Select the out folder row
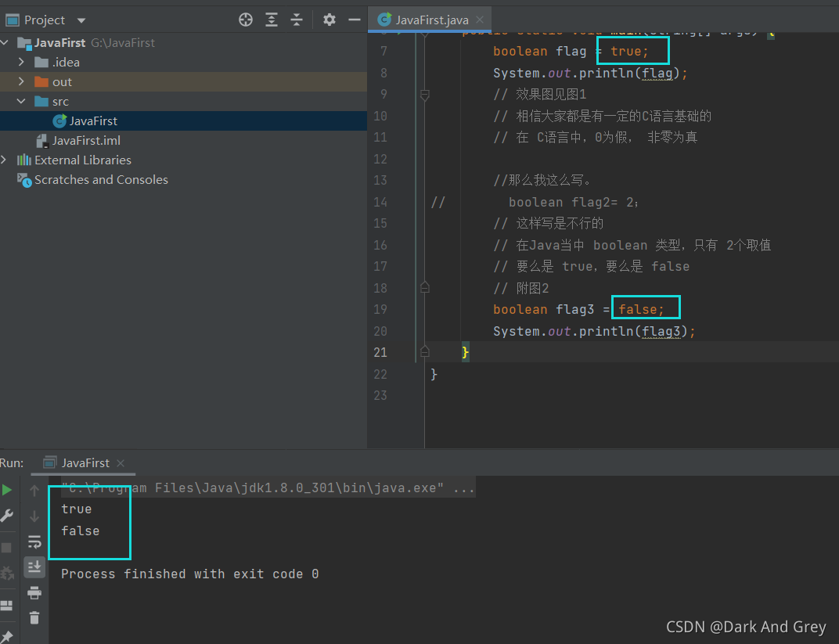Viewport: 839px width, 644px height. click(x=183, y=82)
